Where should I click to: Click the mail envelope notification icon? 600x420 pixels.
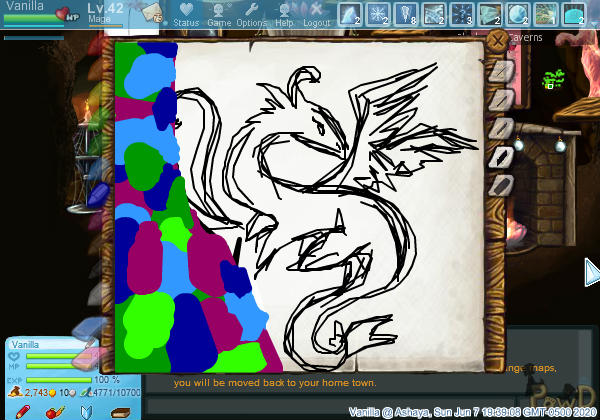click(153, 12)
